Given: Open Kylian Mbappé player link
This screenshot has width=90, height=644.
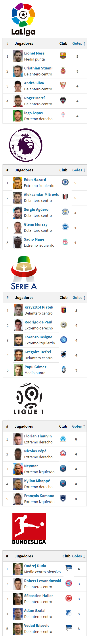Looking at the screenshot, I should tap(37, 481).
